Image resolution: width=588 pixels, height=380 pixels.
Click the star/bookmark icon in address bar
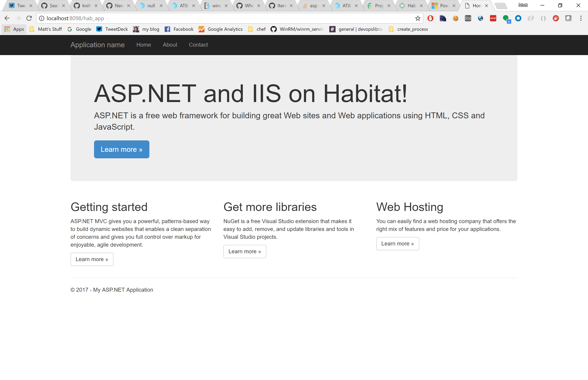coord(417,18)
